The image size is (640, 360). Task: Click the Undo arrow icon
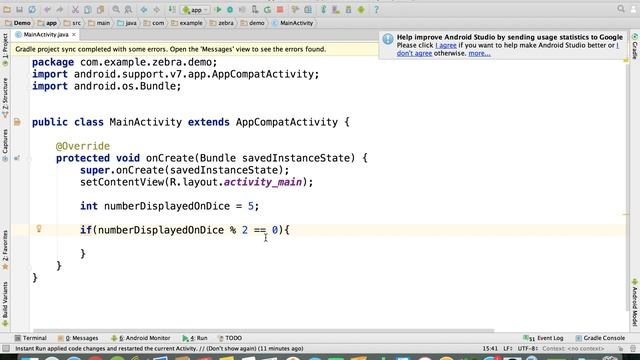(47, 9)
